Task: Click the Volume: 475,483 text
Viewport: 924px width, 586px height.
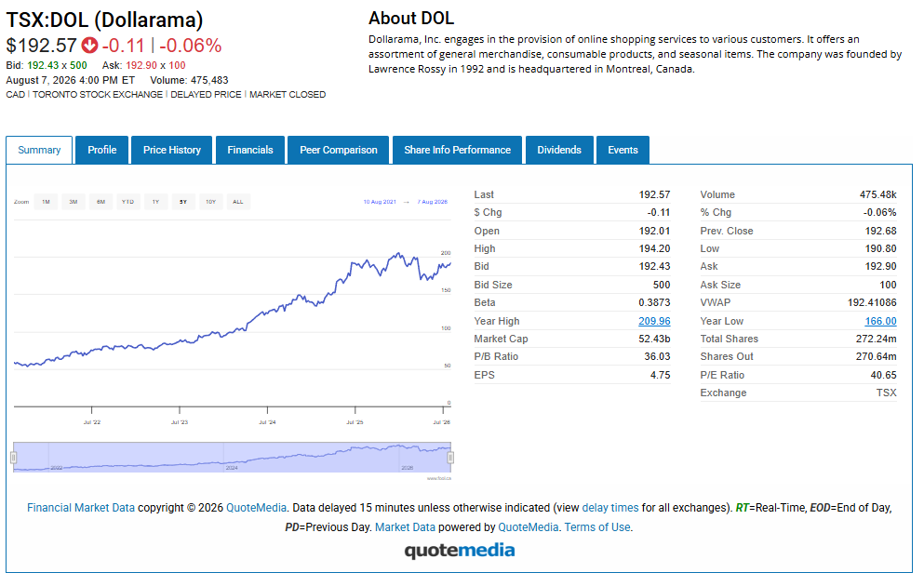Action: click(189, 80)
